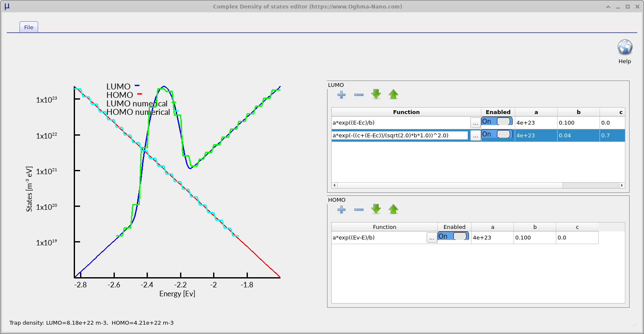Edit the Gaussian function input field in LUMO

(x=400, y=136)
